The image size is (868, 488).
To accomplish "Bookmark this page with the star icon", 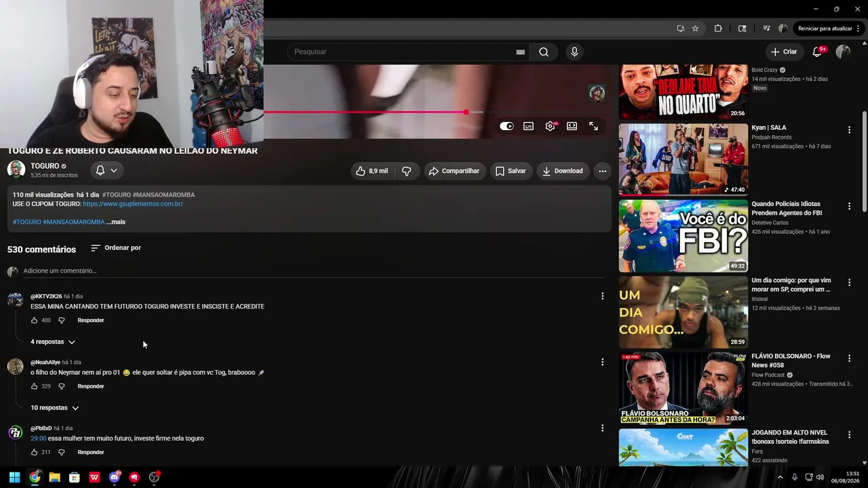I will [695, 28].
